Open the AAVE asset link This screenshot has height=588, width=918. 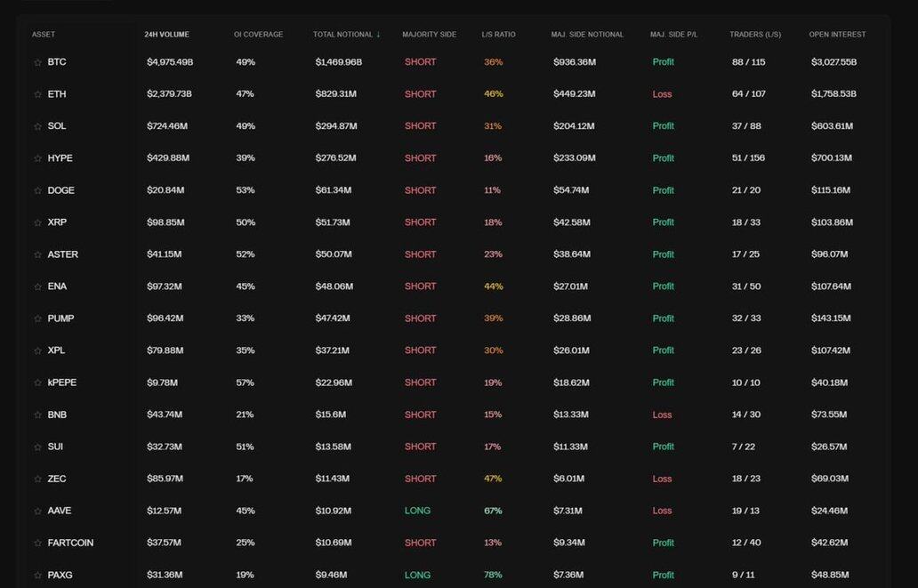tap(60, 511)
